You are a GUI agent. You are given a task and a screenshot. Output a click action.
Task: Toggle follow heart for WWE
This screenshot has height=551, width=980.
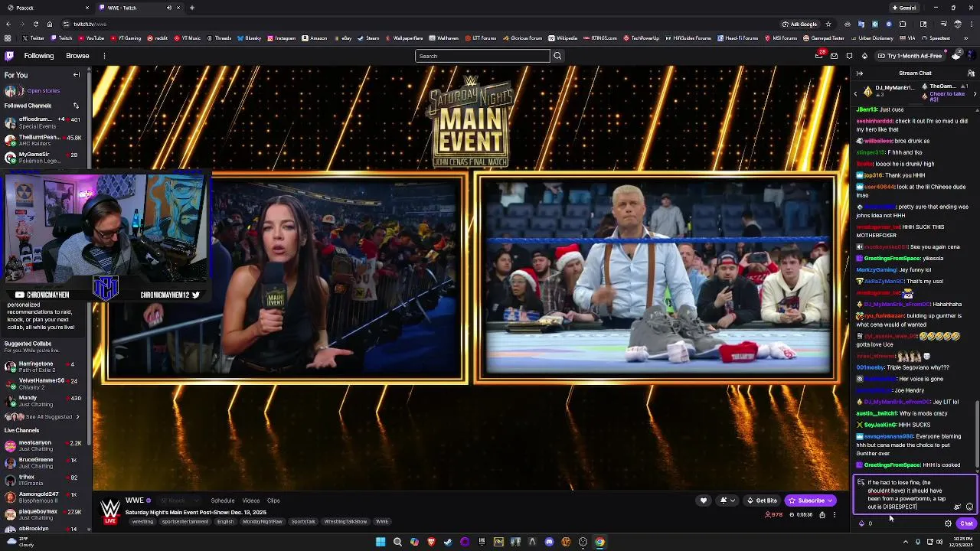pos(704,500)
